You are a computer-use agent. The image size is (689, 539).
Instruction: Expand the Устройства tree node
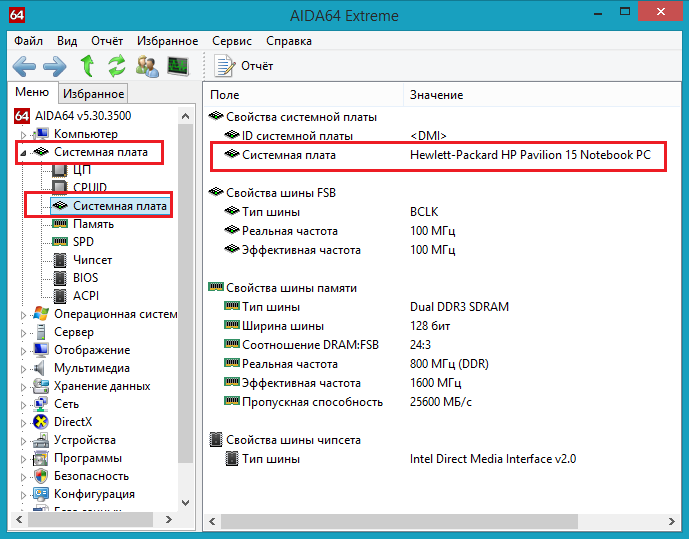click(23, 441)
